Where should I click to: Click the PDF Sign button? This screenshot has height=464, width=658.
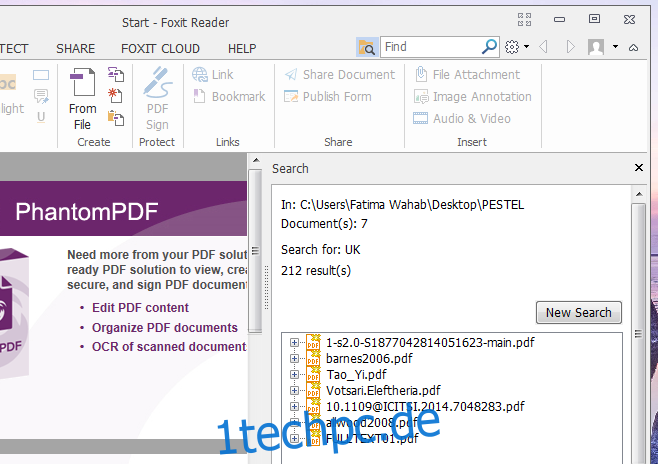[x=157, y=99]
